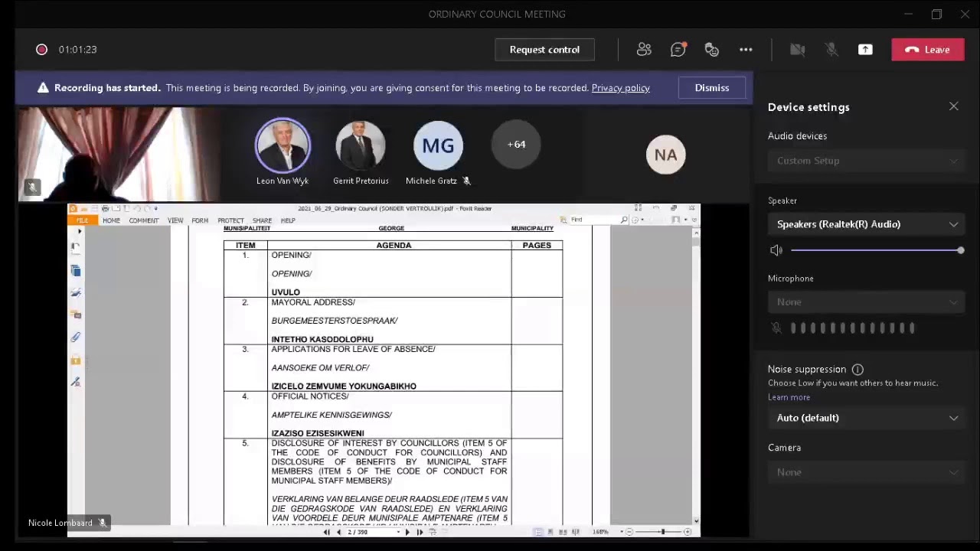
Task: Open the Microphone None dropdown
Action: point(866,302)
